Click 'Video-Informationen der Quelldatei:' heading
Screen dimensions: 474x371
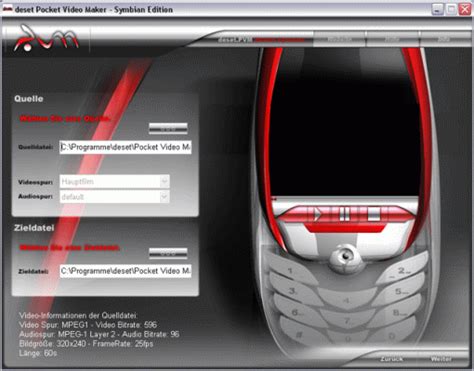pos(78,316)
